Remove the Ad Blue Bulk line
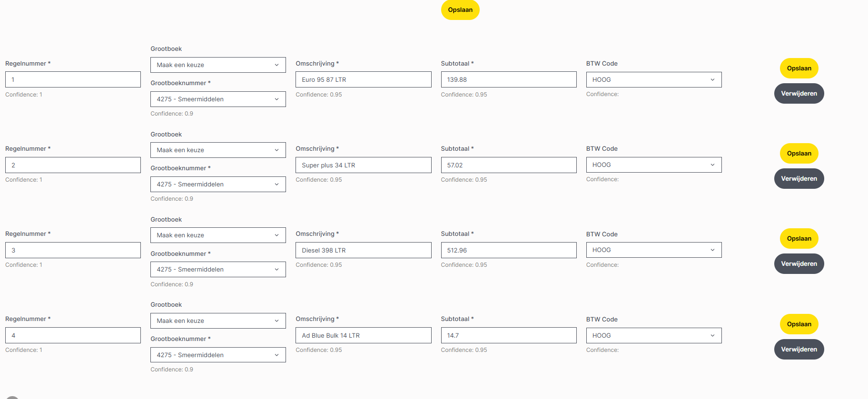Viewport: 868px width, 399px height. click(799, 350)
